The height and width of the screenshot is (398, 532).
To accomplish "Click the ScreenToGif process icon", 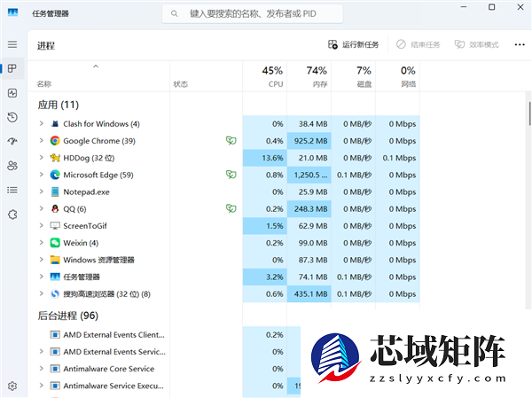I will (55, 226).
